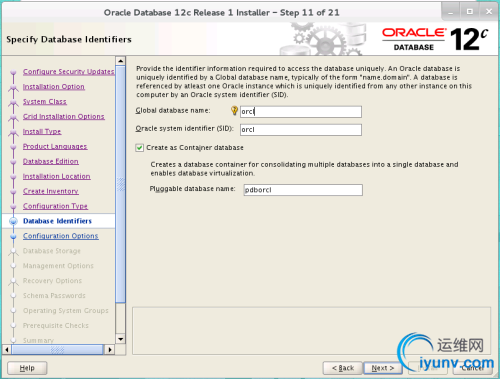Click the Back button
This screenshot has width=500, height=379.
pyautogui.click(x=343, y=368)
